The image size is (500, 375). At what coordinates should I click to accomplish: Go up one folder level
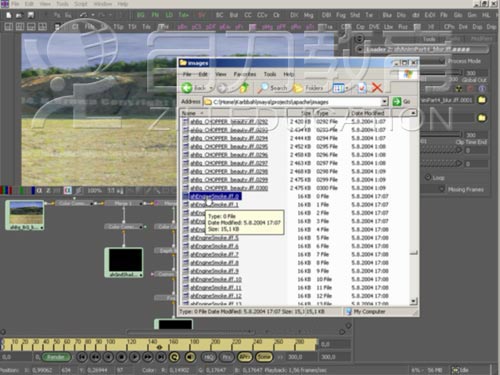244,88
